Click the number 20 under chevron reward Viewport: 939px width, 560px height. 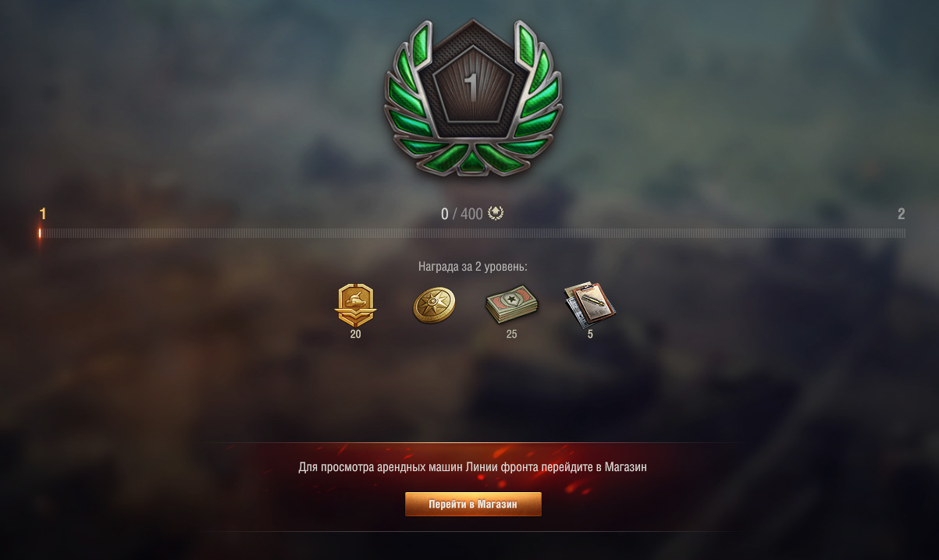356,334
